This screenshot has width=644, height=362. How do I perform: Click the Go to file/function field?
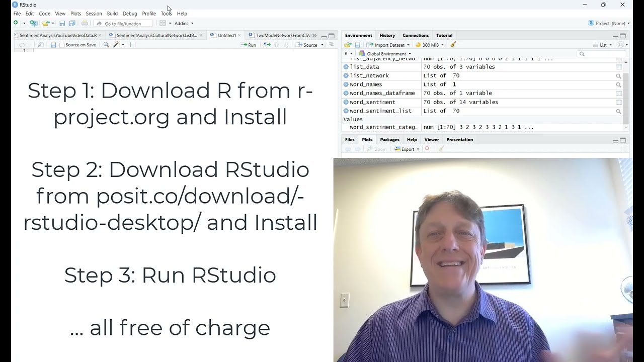point(123,24)
